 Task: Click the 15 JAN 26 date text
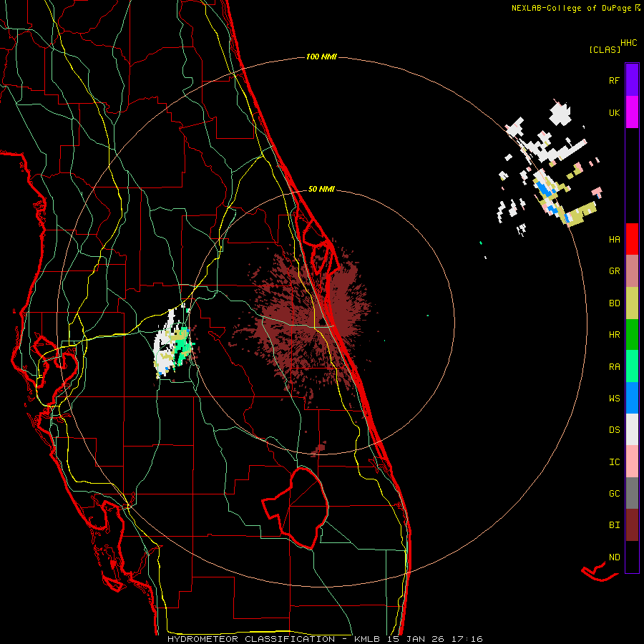pyautogui.click(x=415, y=639)
